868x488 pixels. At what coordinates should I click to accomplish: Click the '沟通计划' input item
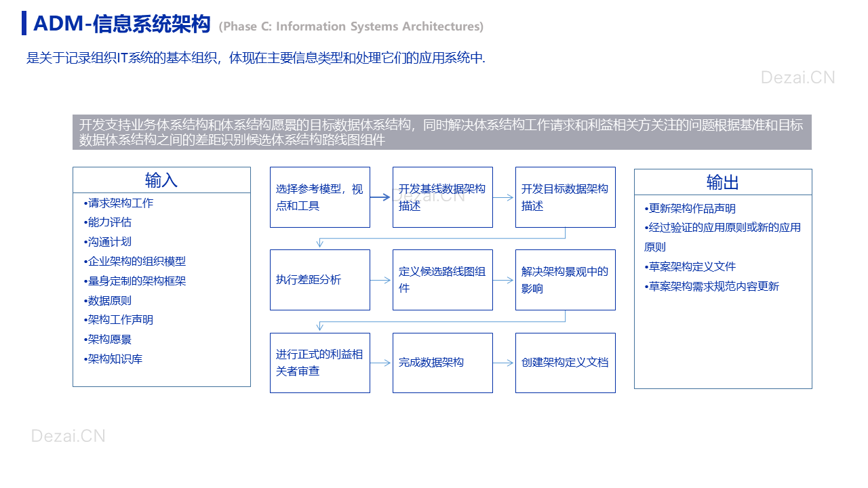click(x=108, y=242)
